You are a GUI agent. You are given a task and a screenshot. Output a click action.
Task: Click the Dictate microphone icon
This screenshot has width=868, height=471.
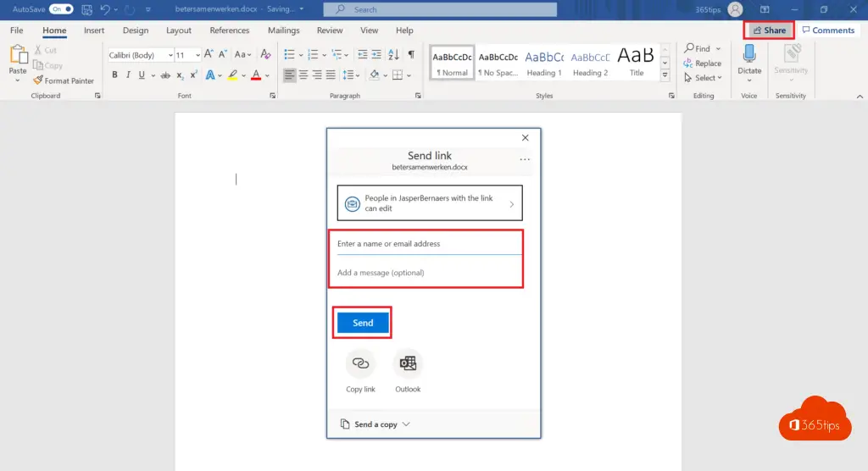click(749, 54)
